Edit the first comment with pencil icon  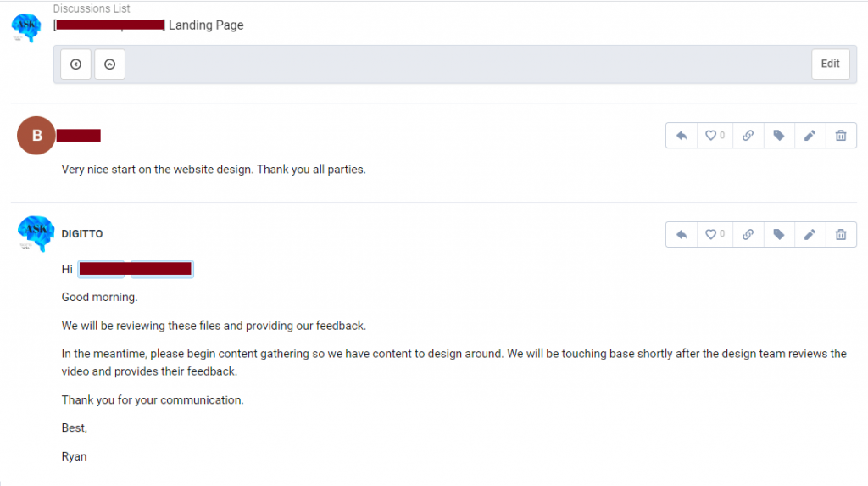click(x=810, y=135)
